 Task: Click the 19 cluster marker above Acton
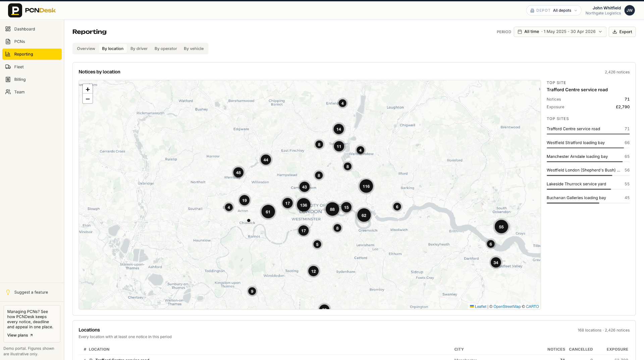coord(245,200)
